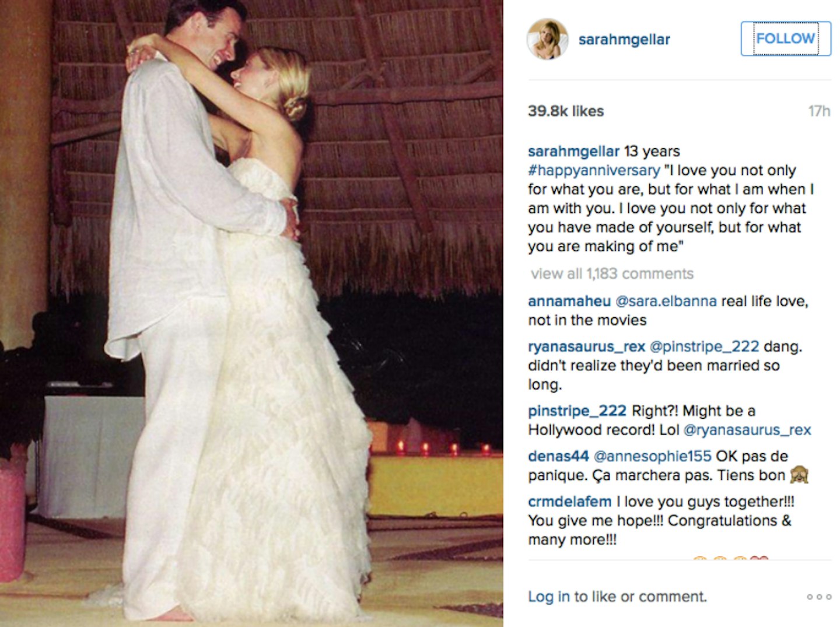Image resolution: width=840 pixels, height=627 pixels.
Task: Click the Log in link
Action: (548, 597)
